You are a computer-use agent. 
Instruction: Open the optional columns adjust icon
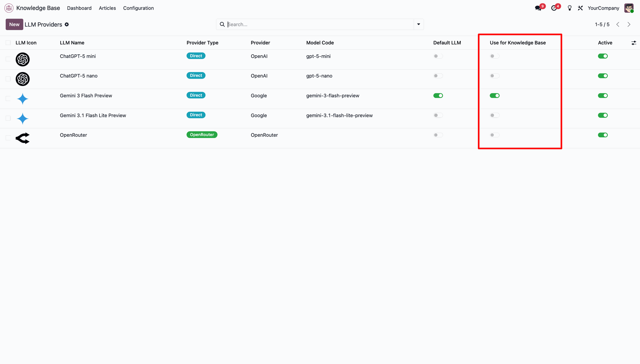pyautogui.click(x=634, y=43)
